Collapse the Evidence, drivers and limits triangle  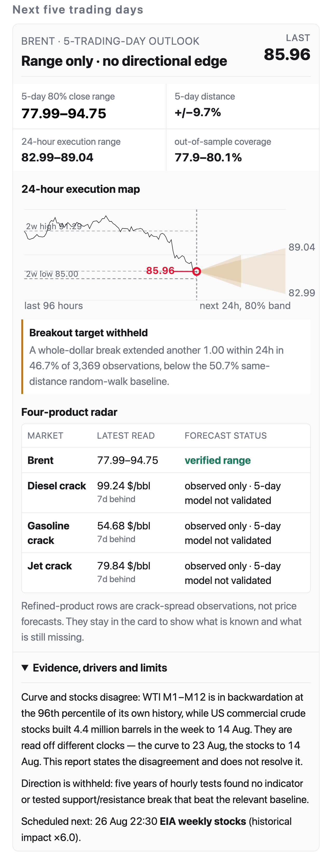[25, 668]
